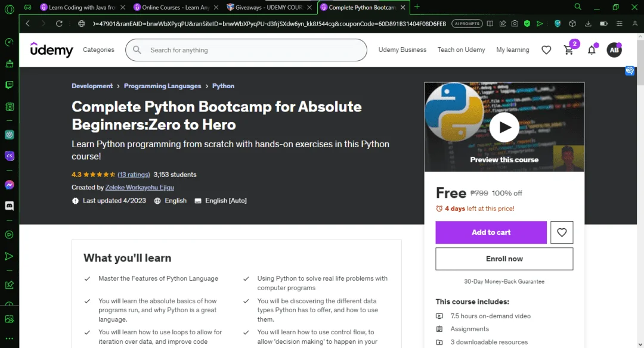Open the Player icon in sidebar
This screenshot has width=644, height=348.
pos(9,235)
